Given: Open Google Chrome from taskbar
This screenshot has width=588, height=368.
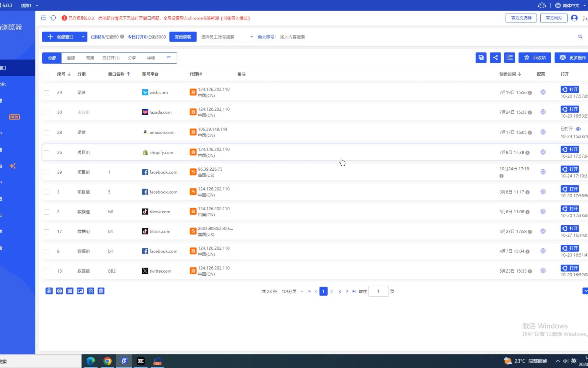Looking at the screenshot, I should 107,361.
